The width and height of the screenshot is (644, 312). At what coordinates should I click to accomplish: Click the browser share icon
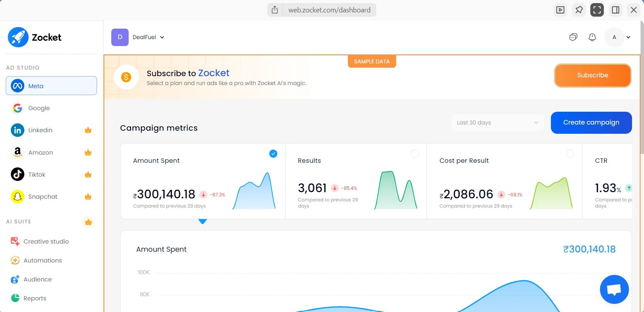pyautogui.click(x=275, y=10)
